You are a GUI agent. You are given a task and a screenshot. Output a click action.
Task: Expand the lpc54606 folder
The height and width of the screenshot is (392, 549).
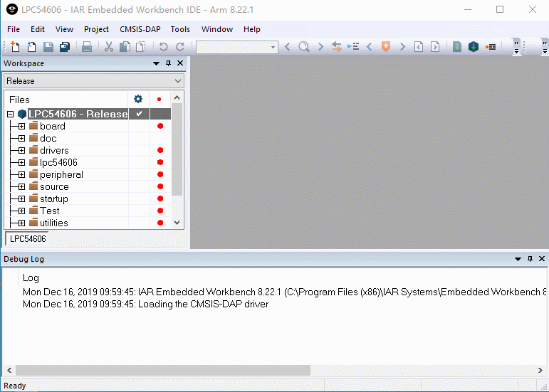pos(21,163)
